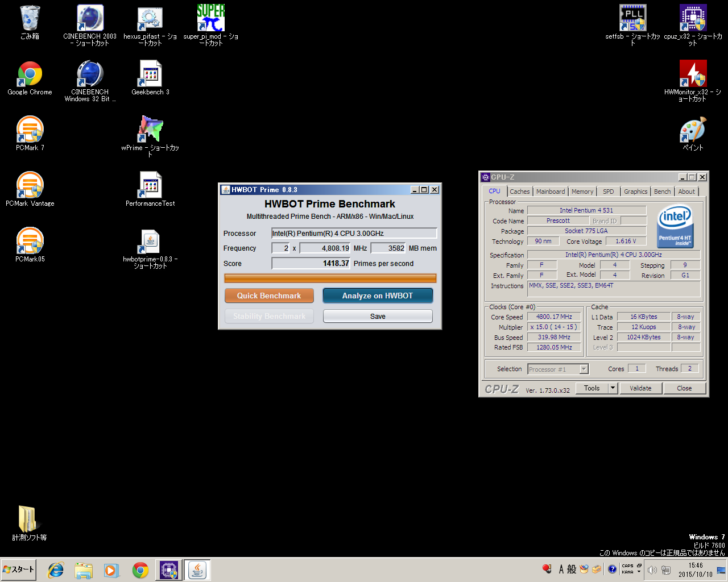
Task: Open Google Chrome desktop icon
Action: [30, 78]
